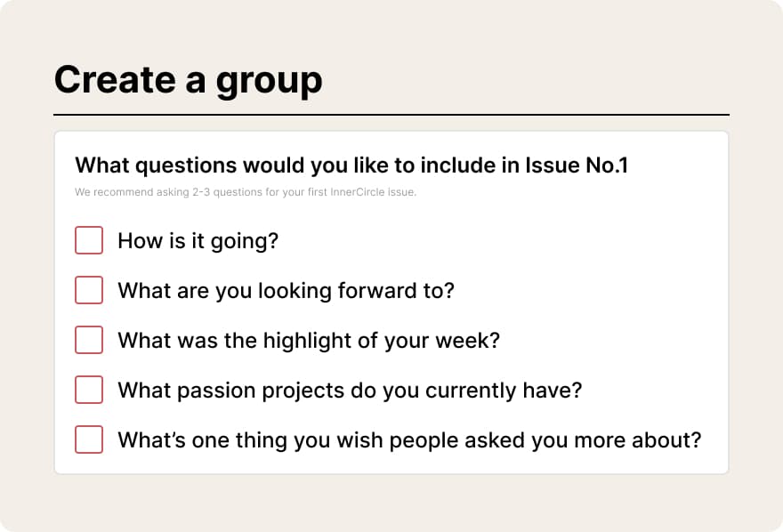Enable the highlight of your week question

[89, 340]
